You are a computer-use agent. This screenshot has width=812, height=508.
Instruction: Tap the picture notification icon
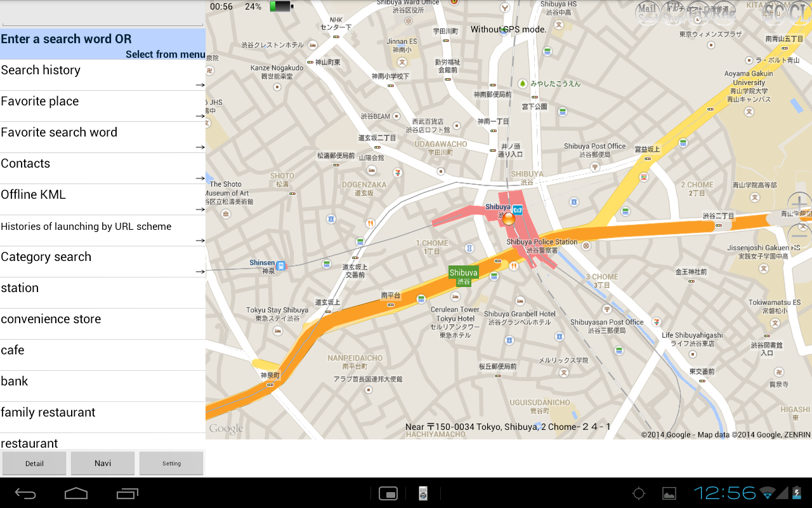pos(669,493)
